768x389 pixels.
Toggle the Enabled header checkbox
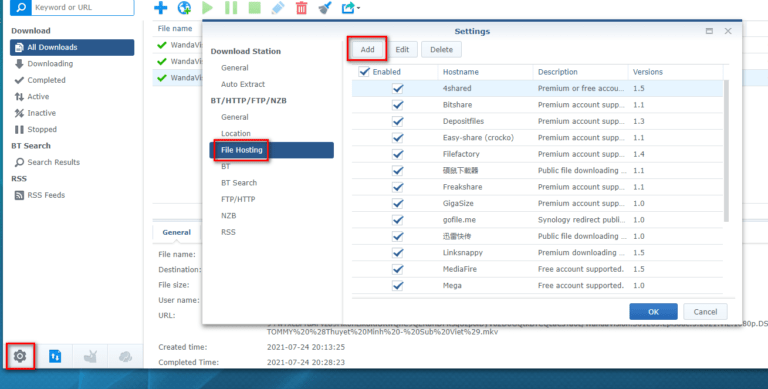(364, 72)
